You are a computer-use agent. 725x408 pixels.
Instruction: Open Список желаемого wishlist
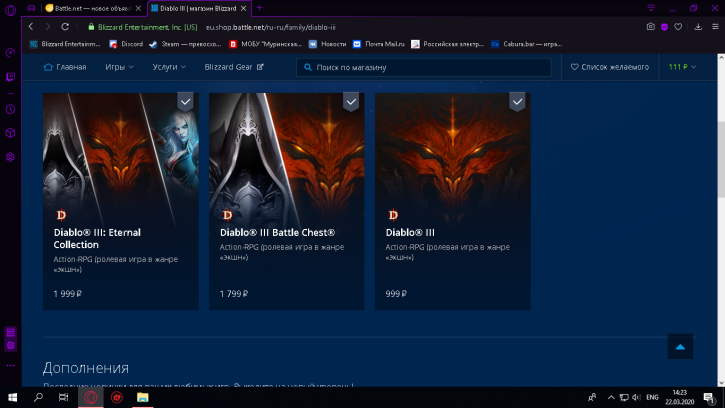pos(610,67)
